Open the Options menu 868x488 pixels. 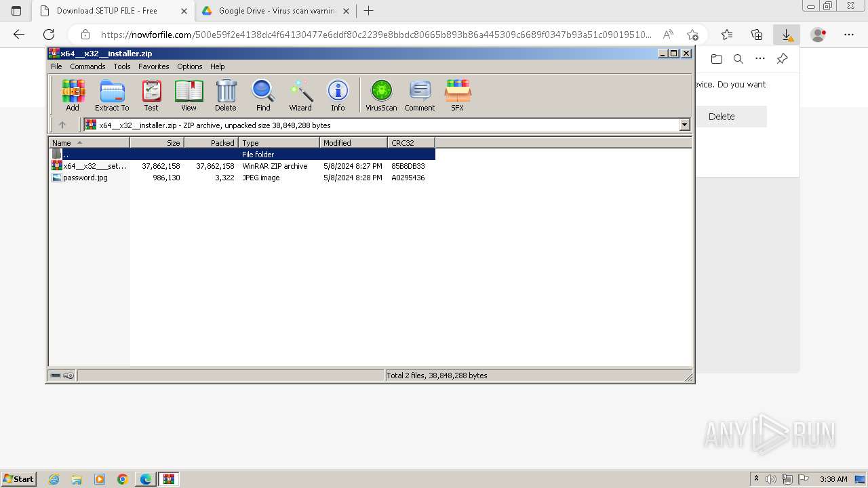tap(190, 66)
